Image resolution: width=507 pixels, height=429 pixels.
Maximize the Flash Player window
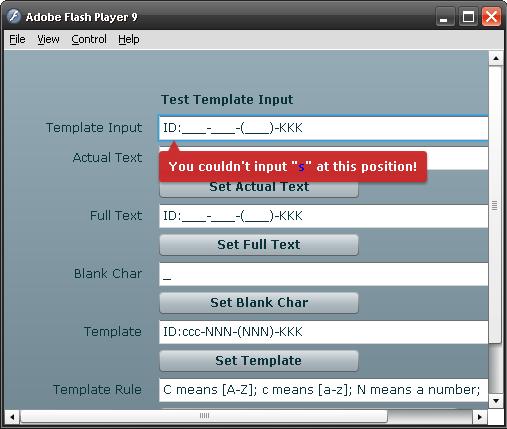pyautogui.click(x=468, y=17)
